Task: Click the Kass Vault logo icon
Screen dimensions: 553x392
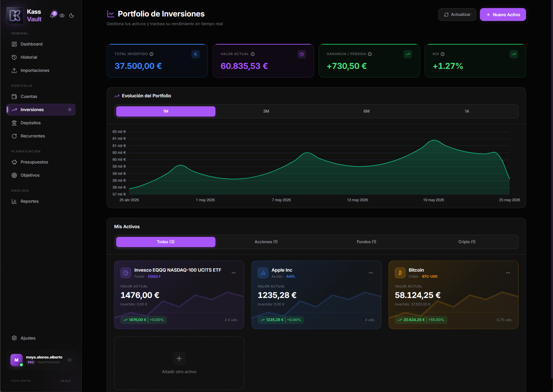Action: [15, 15]
